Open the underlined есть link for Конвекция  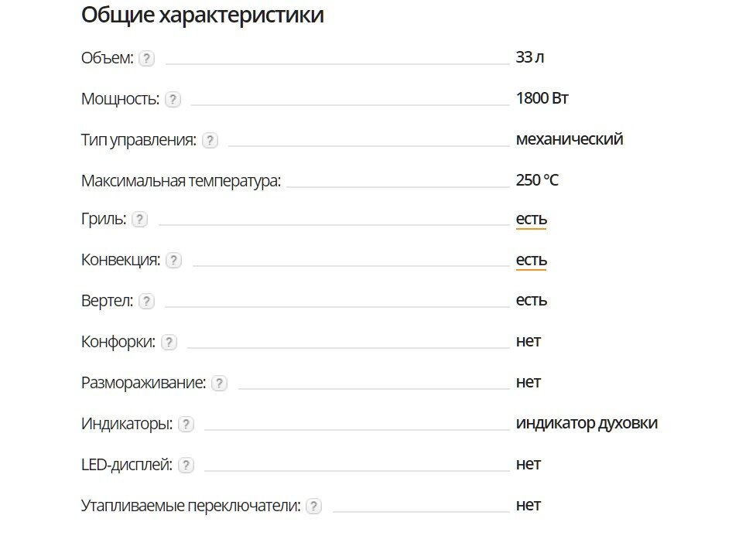532,260
